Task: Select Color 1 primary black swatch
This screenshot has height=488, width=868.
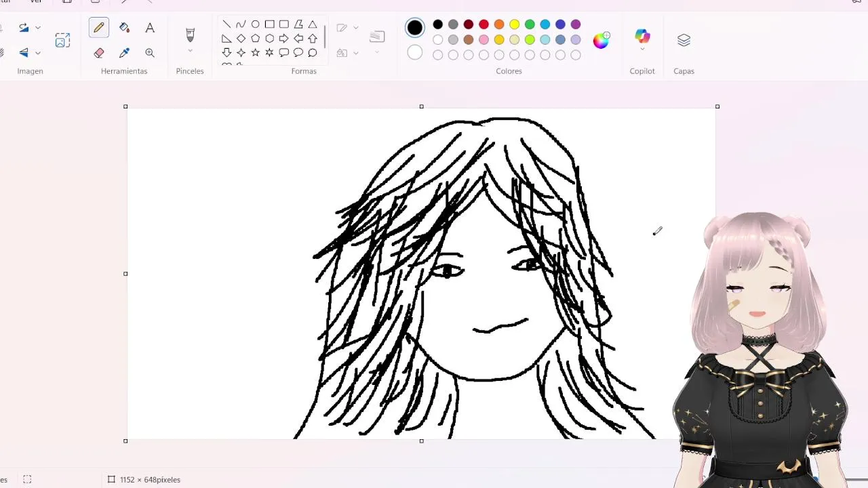Action: coord(415,28)
